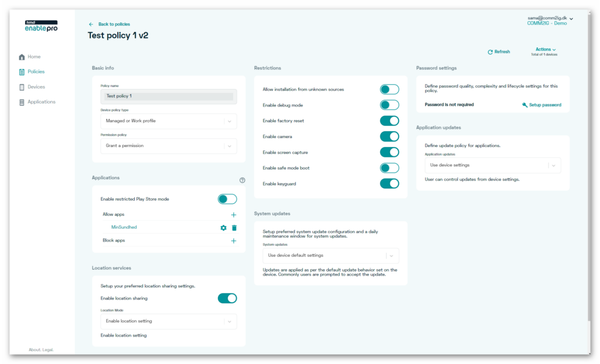The image size is (600, 364).
Task: Open MinSundhed app settings gear
Action: tap(223, 228)
